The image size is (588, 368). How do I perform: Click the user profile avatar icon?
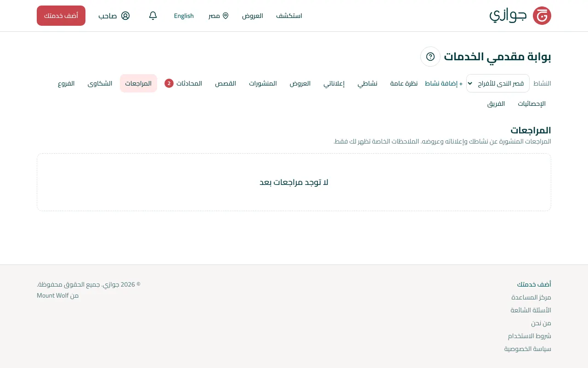(x=125, y=16)
